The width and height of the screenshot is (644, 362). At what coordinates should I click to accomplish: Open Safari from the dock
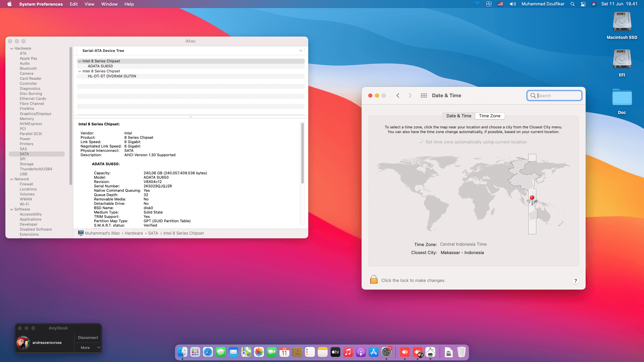click(x=208, y=352)
